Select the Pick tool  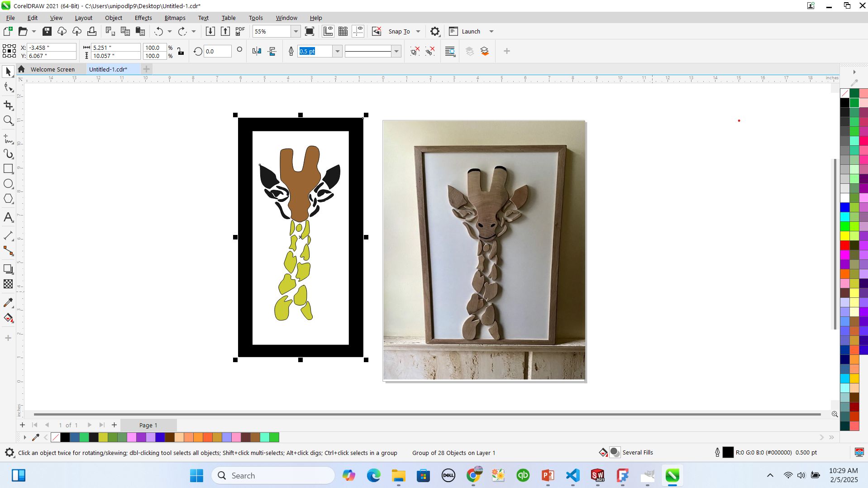tap(8, 72)
